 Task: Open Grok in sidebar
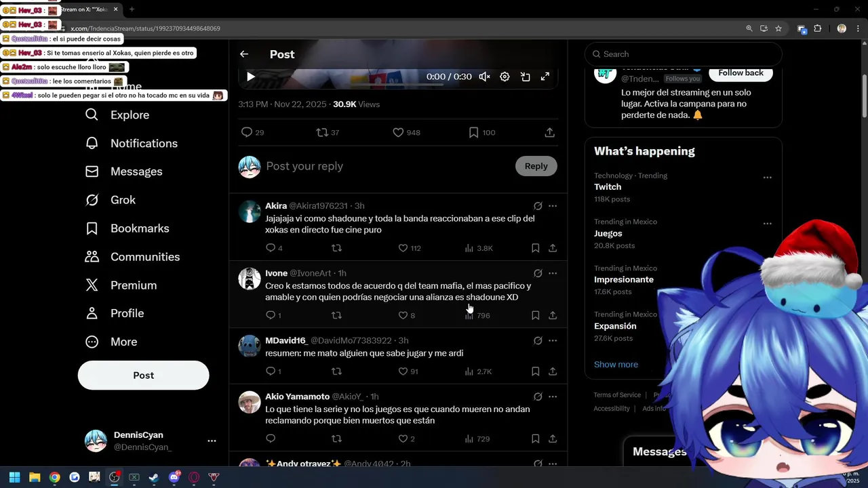tap(110, 200)
